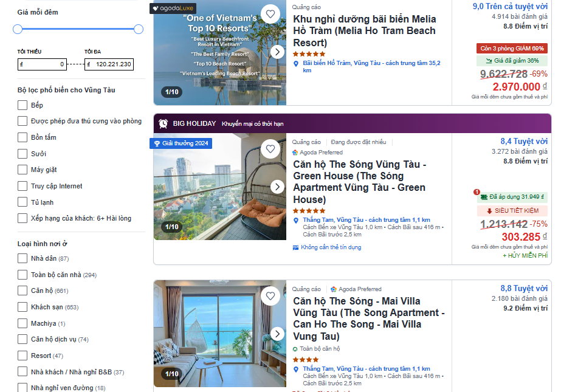Save Melia Ho Tram resort with heart icon
Screen dimensions: 561x392
pyautogui.click(x=270, y=13)
